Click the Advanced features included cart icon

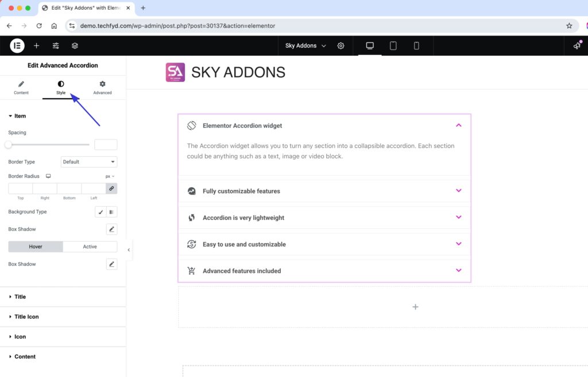point(192,271)
